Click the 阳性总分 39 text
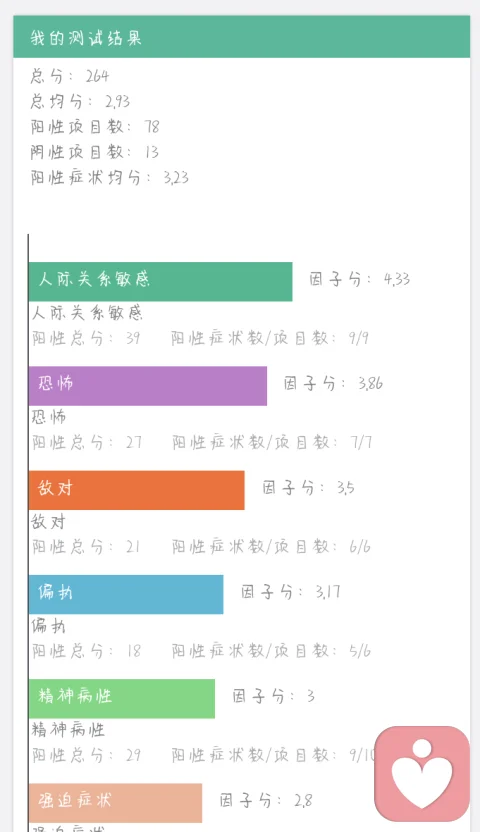480x832 pixels. tap(86, 338)
